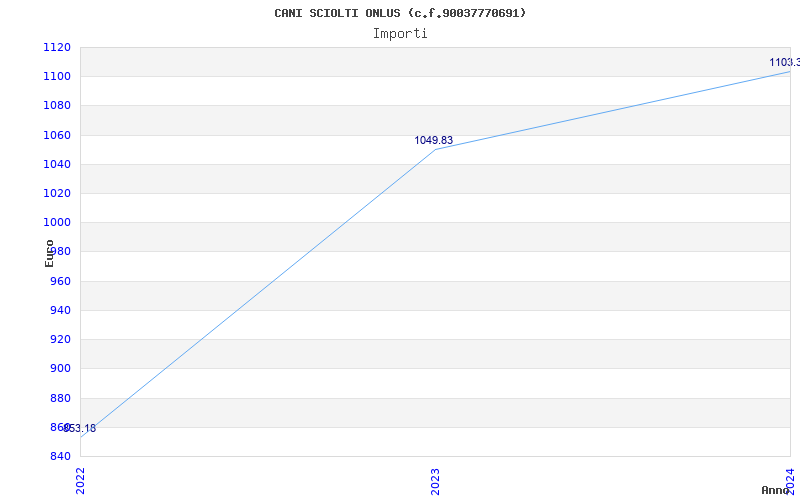800x500 pixels.
Task: Click the 940 y-axis value
Action: point(60,310)
